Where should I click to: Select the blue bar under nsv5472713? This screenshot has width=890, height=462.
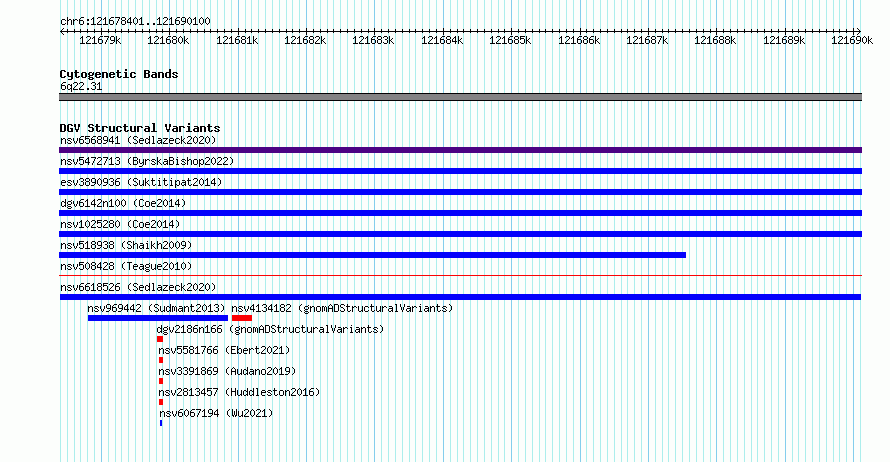pyautogui.click(x=460, y=171)
